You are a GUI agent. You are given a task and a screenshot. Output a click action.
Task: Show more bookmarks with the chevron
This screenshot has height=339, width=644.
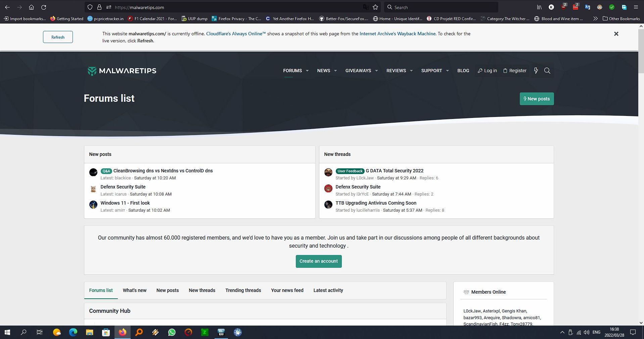point(595,18)
